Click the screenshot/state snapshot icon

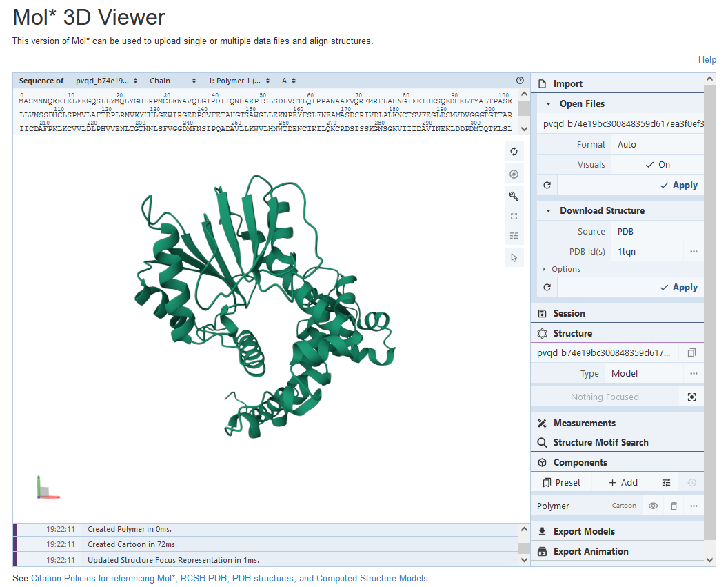click(x=514, y=174)
